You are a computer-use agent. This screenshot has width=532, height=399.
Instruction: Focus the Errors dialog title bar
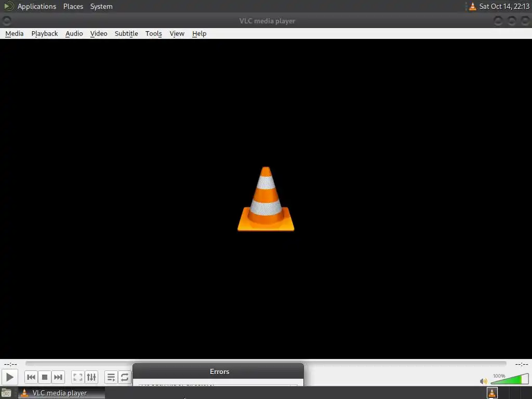pos(218,371)
